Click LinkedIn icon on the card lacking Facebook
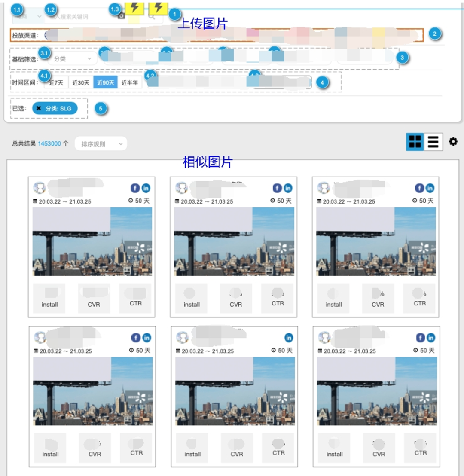 click(289, 338)
